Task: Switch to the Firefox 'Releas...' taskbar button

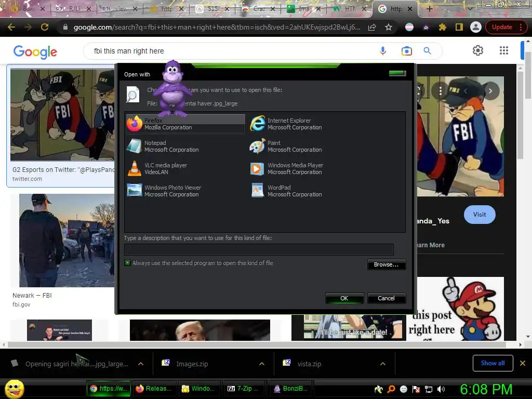Action: click(154, 389)
